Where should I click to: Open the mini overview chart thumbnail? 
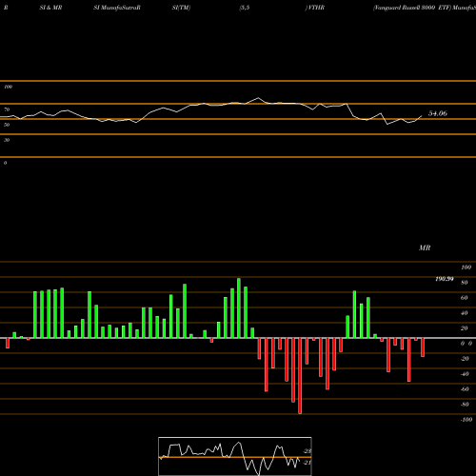[x=235, y=456]
